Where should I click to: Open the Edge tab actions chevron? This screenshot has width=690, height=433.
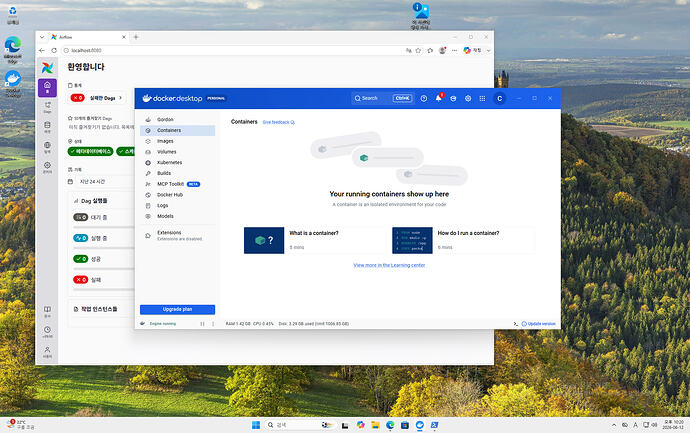tap(42, 37)
